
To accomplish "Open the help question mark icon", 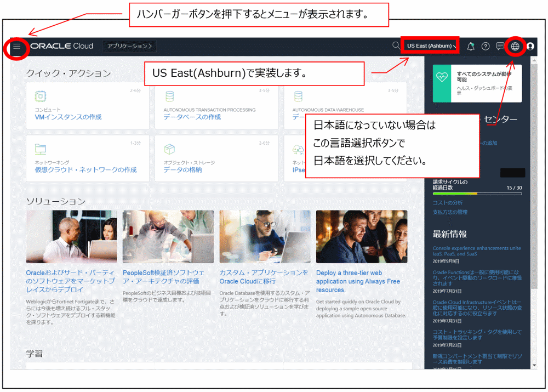I will pyautogui.click(x=486, y=46).
